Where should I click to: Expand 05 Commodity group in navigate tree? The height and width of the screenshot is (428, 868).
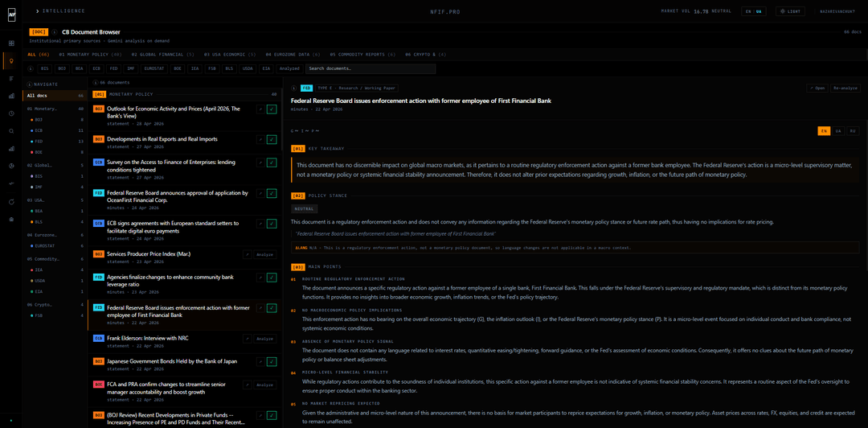(x=55, y=258)
